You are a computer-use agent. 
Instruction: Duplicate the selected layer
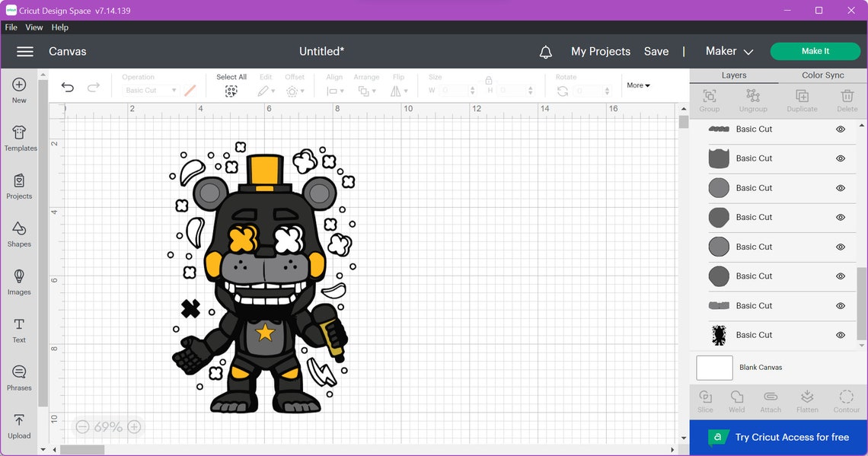801,100
